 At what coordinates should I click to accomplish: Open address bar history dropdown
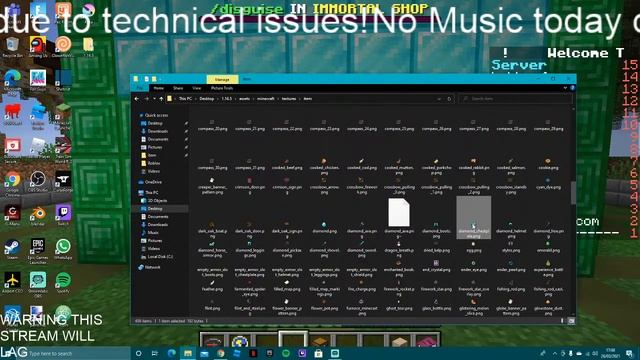tap(439, 99)
